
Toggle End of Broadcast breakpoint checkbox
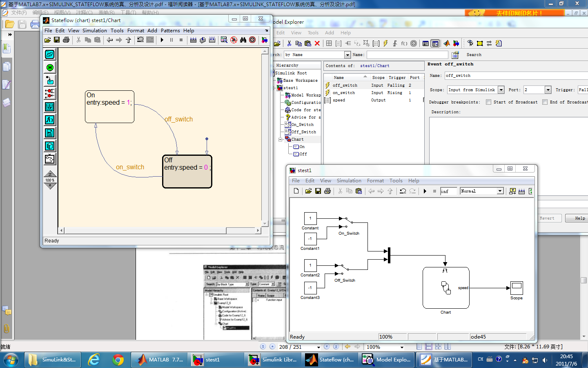[545, 102]
